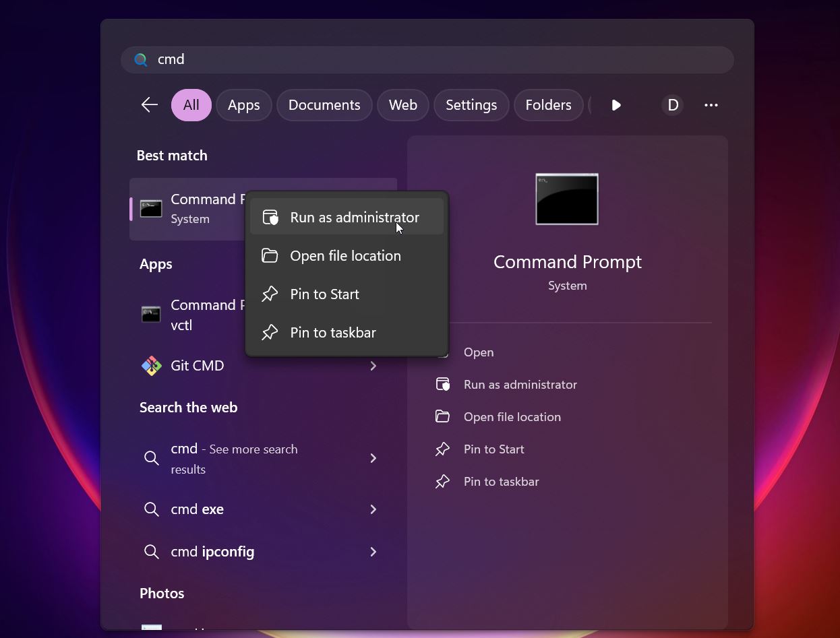Choose Pin to Start in context menu
This screenshot has width=840, height=638.
347,294
